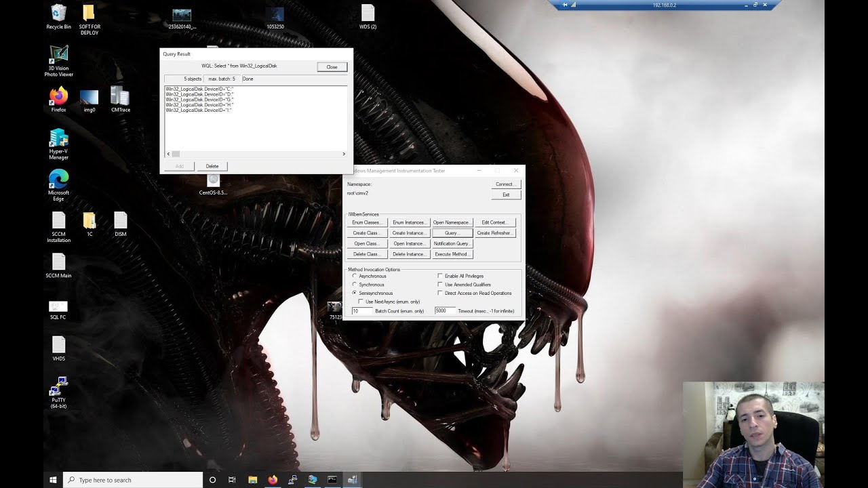Click the Enum Instances... button
The height and width of the screenshot is (488, 868).
click(409, 222)
